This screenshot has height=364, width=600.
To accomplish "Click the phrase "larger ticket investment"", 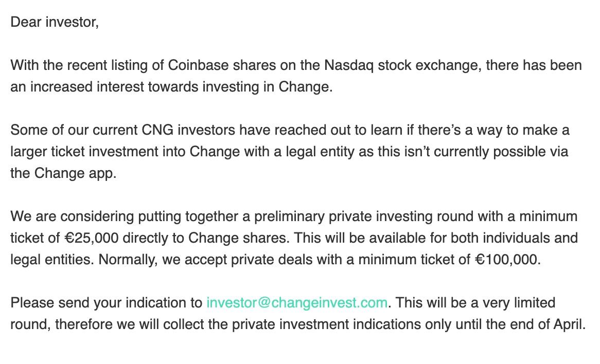I will (98, 152).
